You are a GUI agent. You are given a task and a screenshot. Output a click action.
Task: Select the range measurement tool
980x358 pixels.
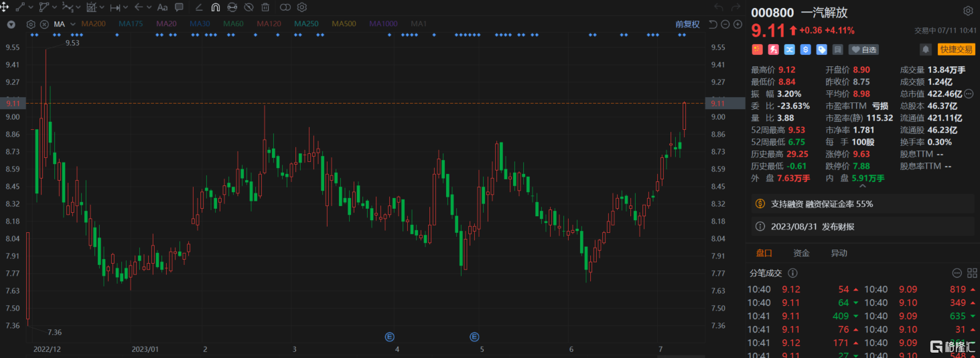115,7
